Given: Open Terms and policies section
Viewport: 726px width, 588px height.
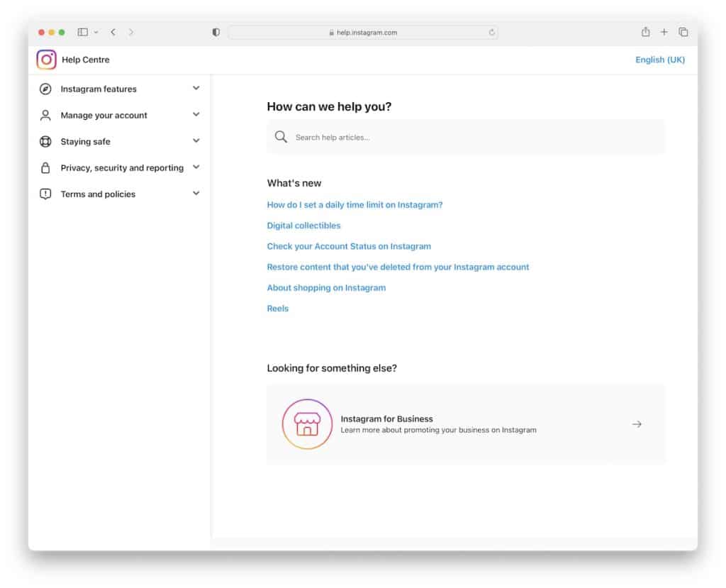Looking at the screenshot, I should [98, 194].
